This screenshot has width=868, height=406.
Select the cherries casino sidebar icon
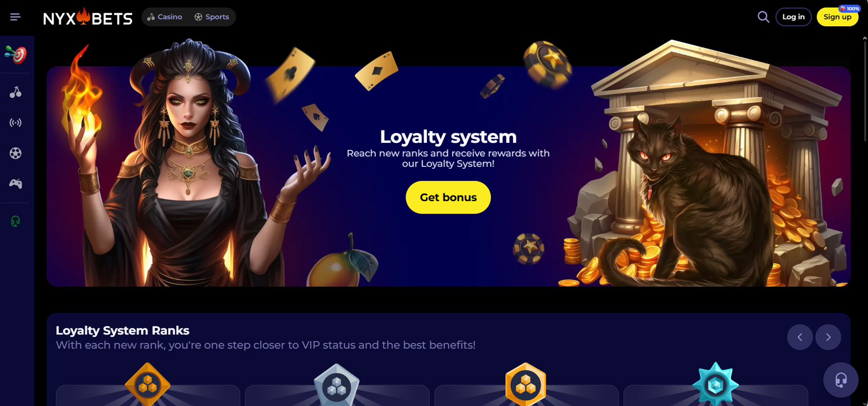coord(16,92)
